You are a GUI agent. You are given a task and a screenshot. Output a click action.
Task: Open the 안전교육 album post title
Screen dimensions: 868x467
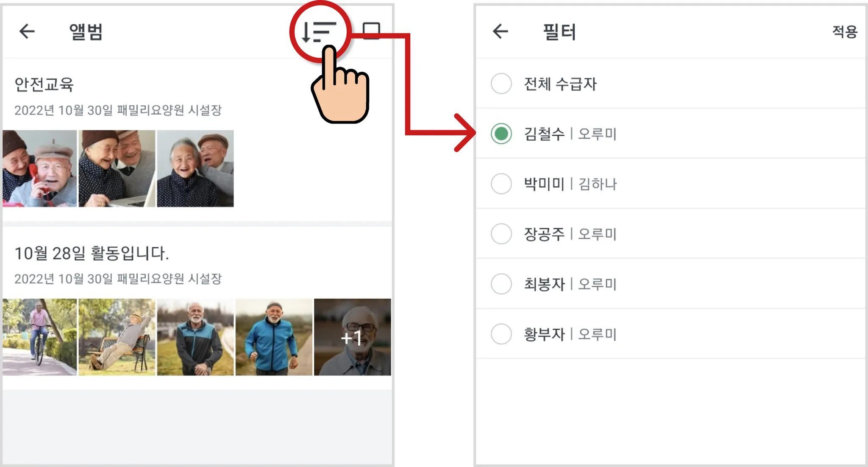click(44, 84)
